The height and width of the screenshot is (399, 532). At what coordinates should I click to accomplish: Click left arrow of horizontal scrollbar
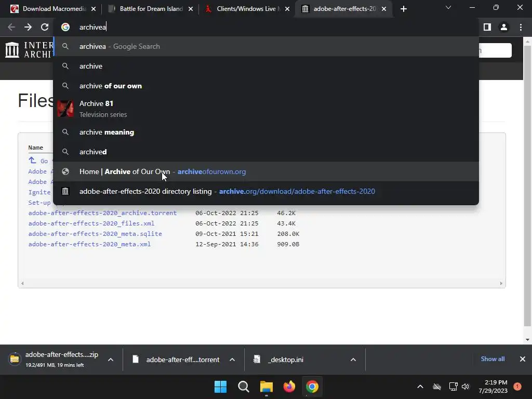point(22,283)
